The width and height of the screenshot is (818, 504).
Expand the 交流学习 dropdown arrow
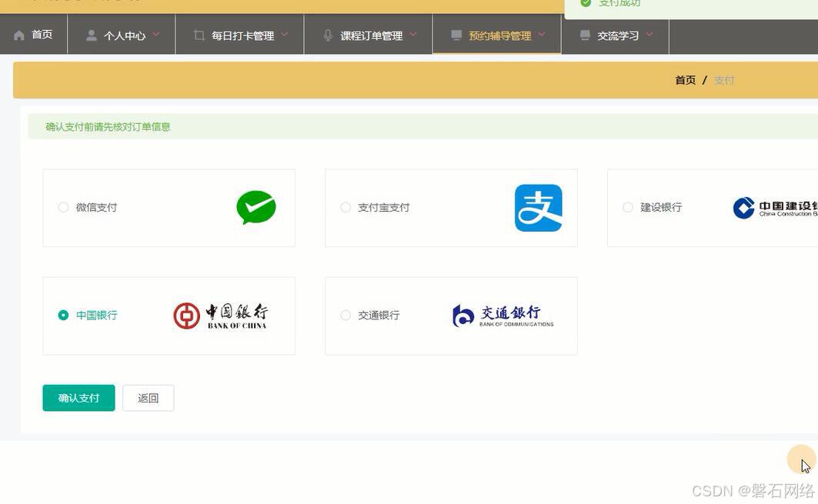649,35
